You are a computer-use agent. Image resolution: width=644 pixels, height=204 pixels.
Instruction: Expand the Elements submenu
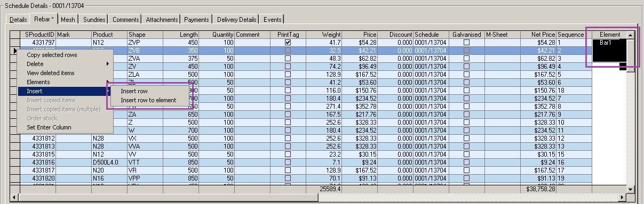pos(65,82)
